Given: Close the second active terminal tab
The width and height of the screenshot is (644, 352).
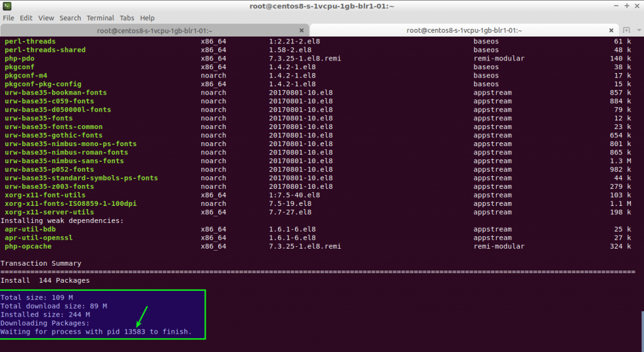Looking at the screenshot, I should point(612,30).
